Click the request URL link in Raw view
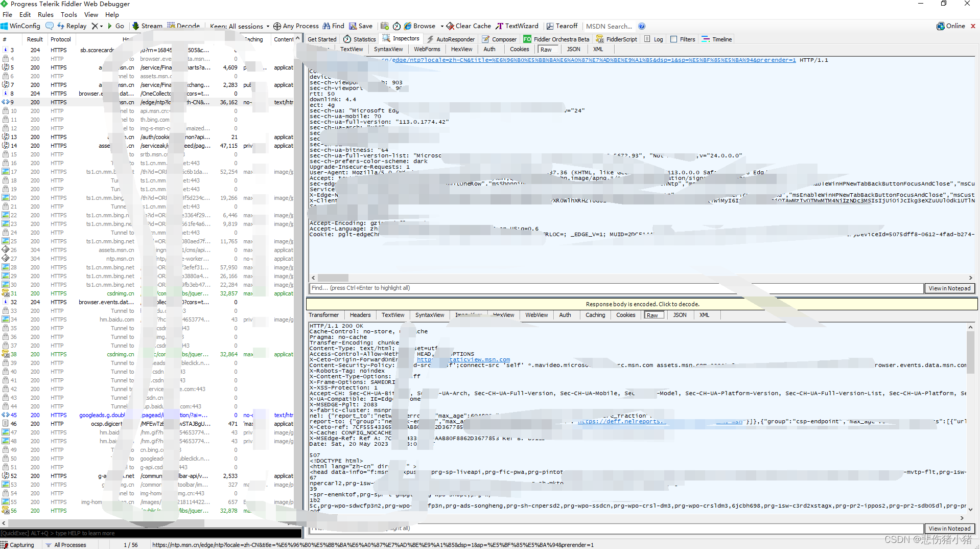 tap(593, 60)
